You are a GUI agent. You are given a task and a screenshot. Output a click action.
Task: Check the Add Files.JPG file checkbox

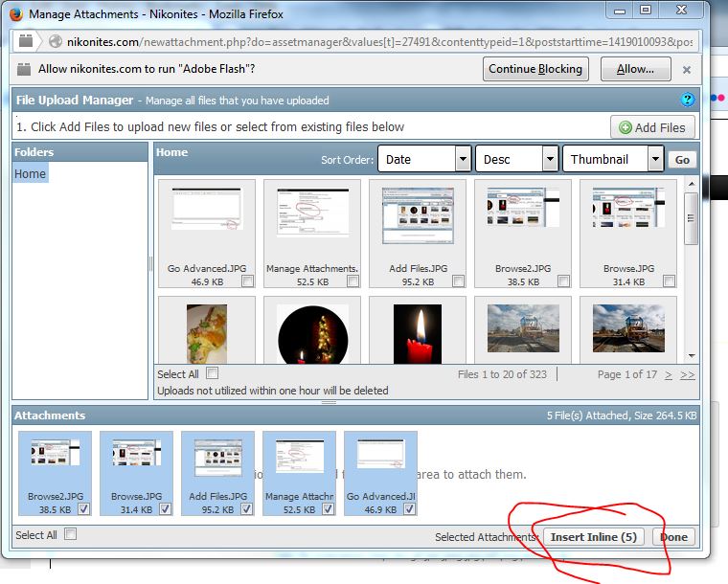tap(458, 281)
